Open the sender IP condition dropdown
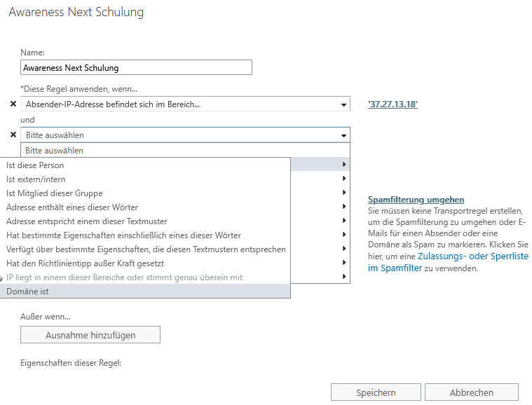 pos(343,104)
